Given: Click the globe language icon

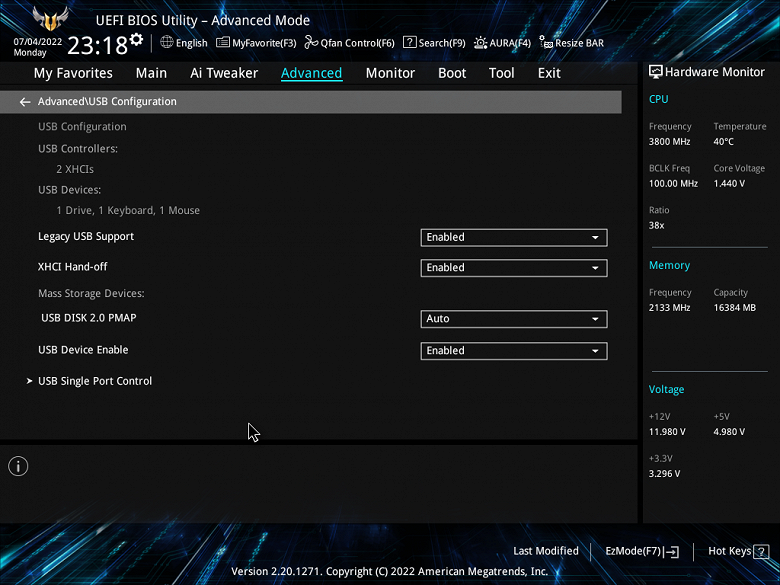Looking at the screenshot, I should tap(167, 42).
